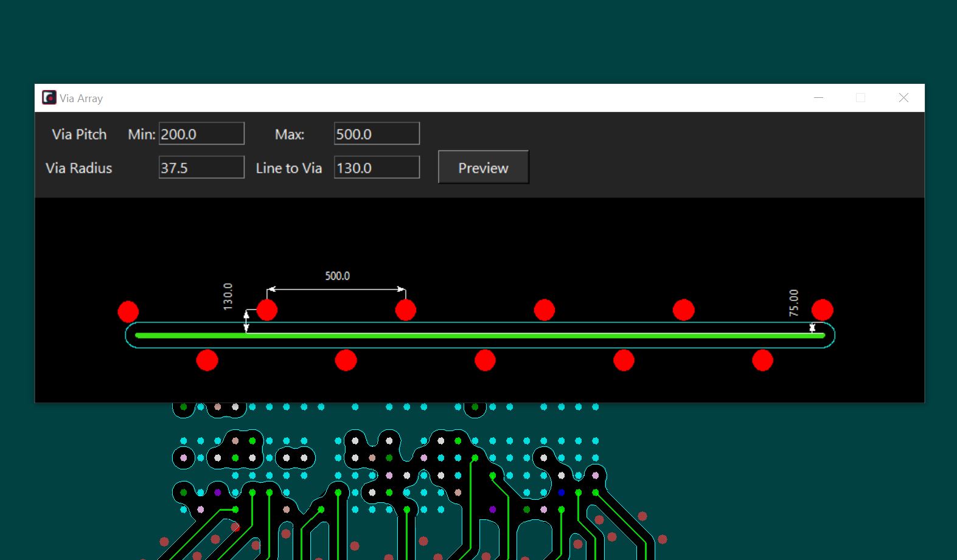Click the 130.0 line-to-via dimension label
Screen dimensions: 957x560
(228, 297)
